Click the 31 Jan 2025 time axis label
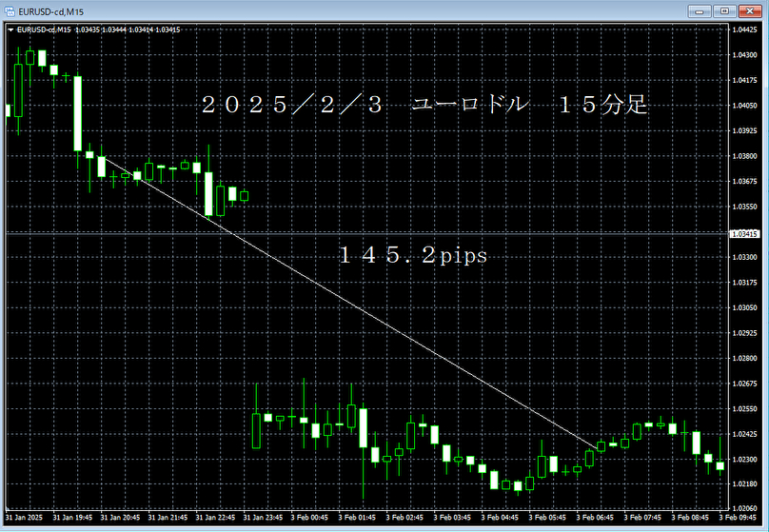This screenshot has width=769, height=532. (25, 519)
